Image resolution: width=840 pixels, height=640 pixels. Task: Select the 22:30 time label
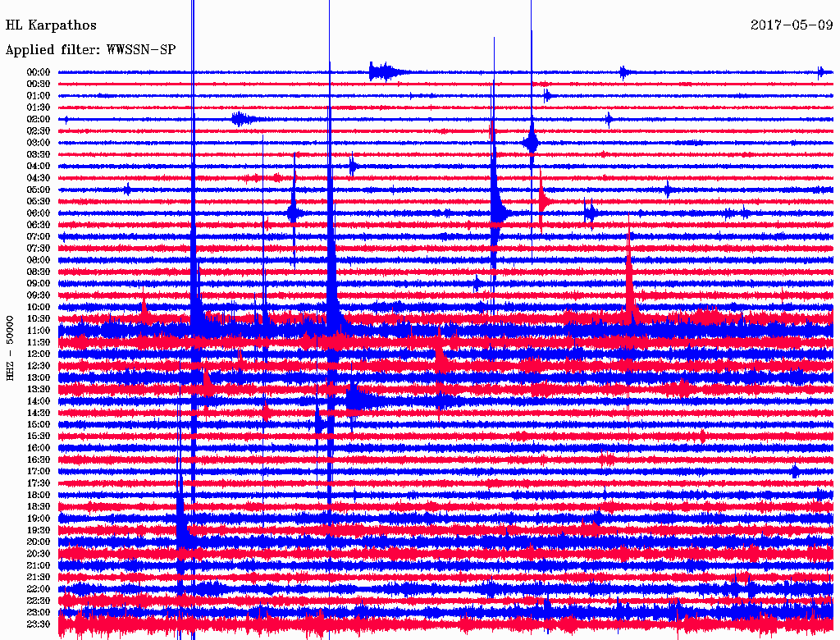(x=39, y=601)
